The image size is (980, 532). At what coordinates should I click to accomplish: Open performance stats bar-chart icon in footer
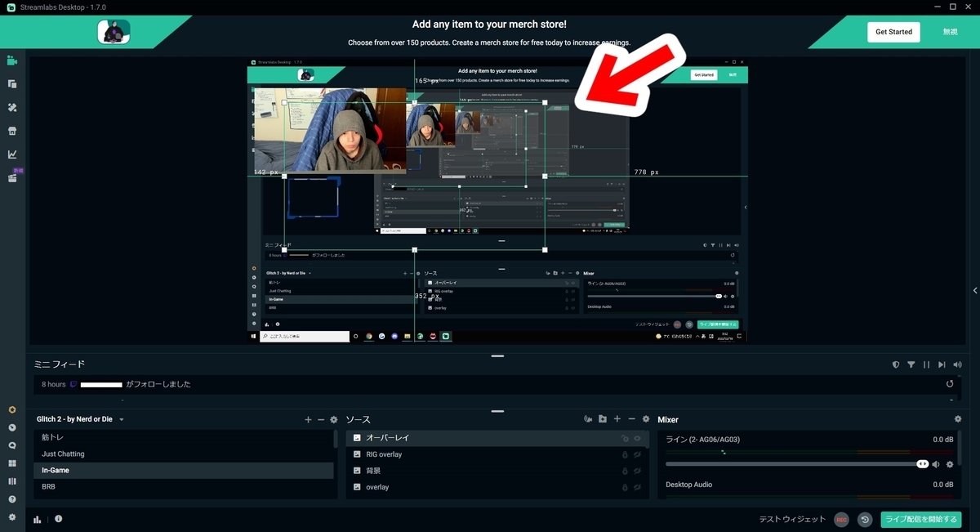38,519
